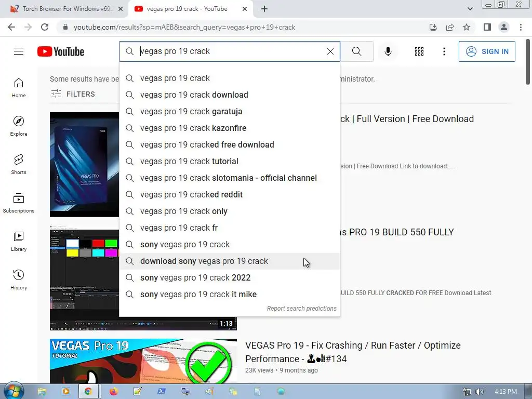Image resolution: width=532 pixels, height=399 pixels.
Task: Open the FILTERS options
Action: point(73,94)
